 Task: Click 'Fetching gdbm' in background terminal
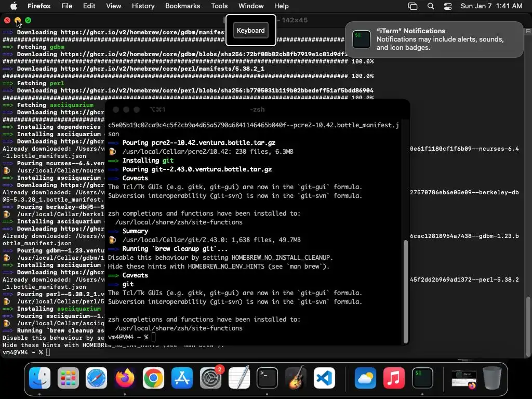(41, 47)
